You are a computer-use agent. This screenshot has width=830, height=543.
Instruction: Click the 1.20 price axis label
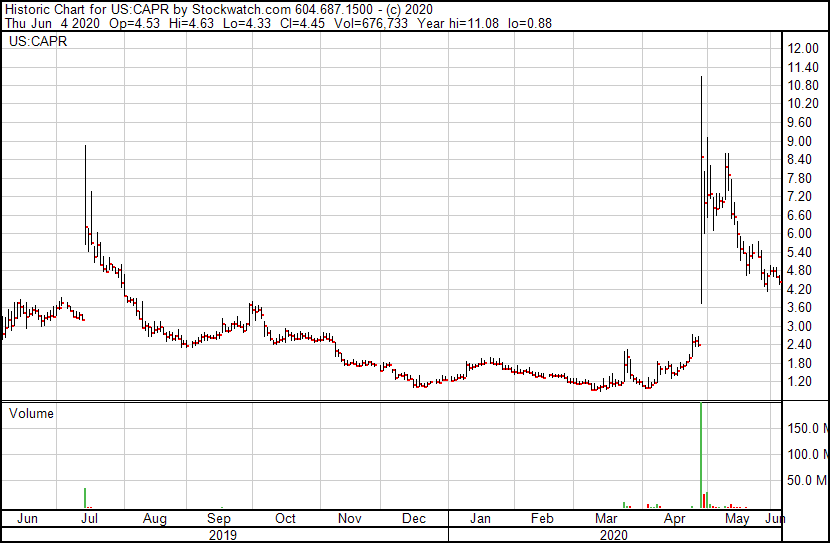tap(799, 382)
